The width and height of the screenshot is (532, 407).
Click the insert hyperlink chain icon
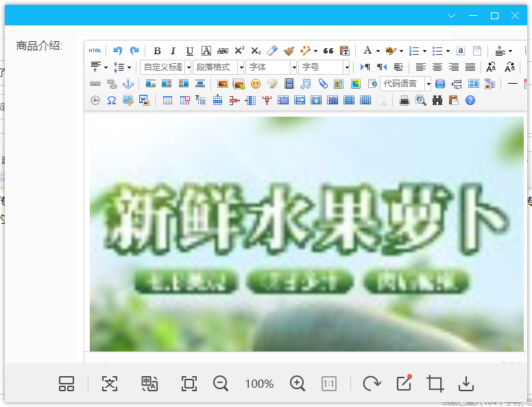[x=95, y=84]
